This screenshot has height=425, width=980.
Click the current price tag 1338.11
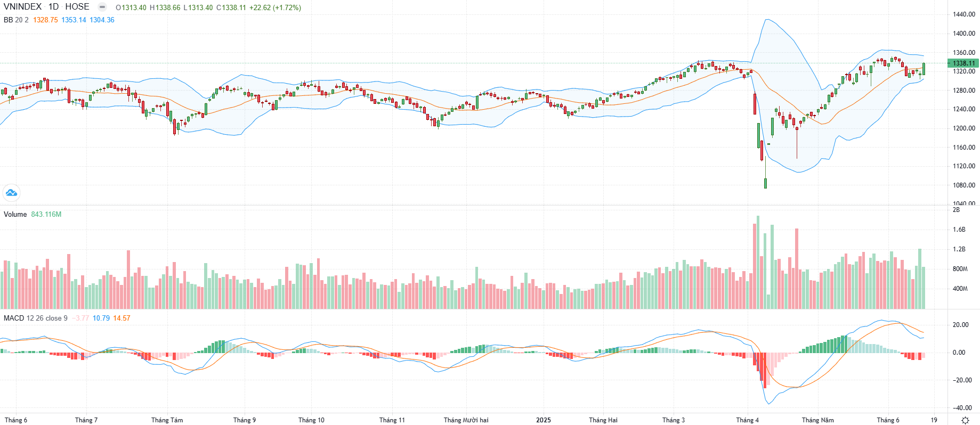(x=963, y=63)
